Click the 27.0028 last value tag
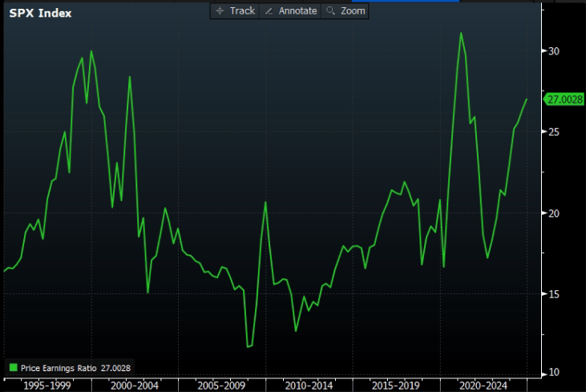586x392 pixels. [x=563, y=99]
